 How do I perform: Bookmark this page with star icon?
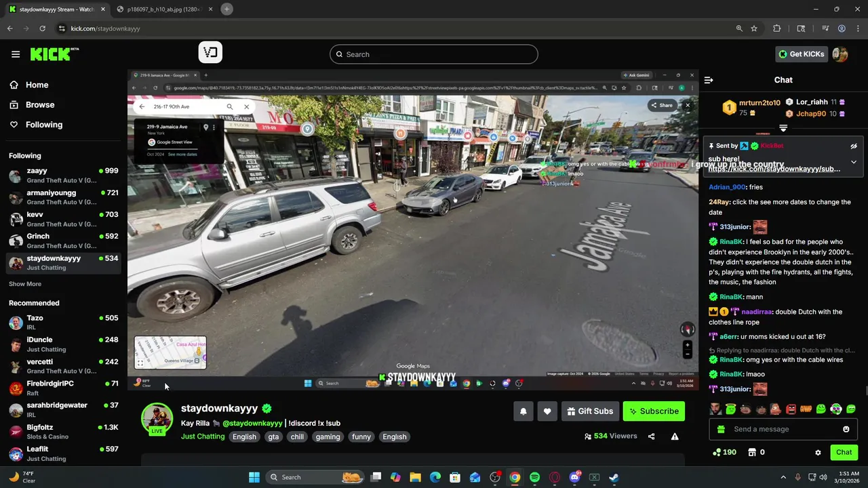(x=754, y=28)
